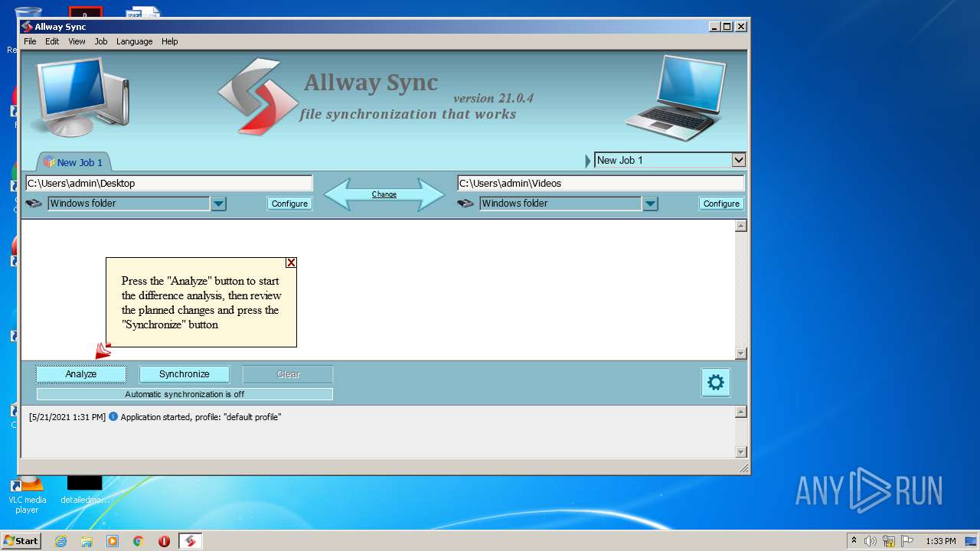Click the right folder drive icon
Screen dimensions: 980x551
[465, 204]
